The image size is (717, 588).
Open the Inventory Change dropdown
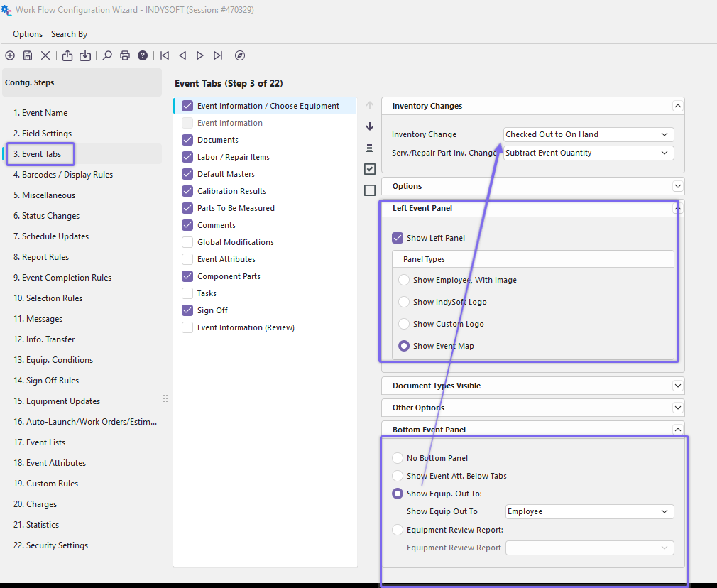coord(589,134)
